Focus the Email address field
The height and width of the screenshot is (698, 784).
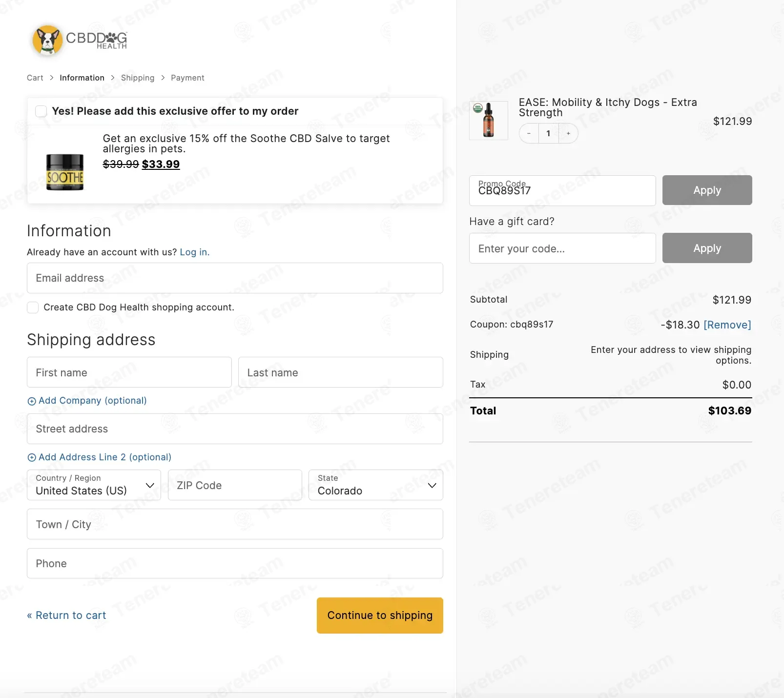click(x=235, y=278)
